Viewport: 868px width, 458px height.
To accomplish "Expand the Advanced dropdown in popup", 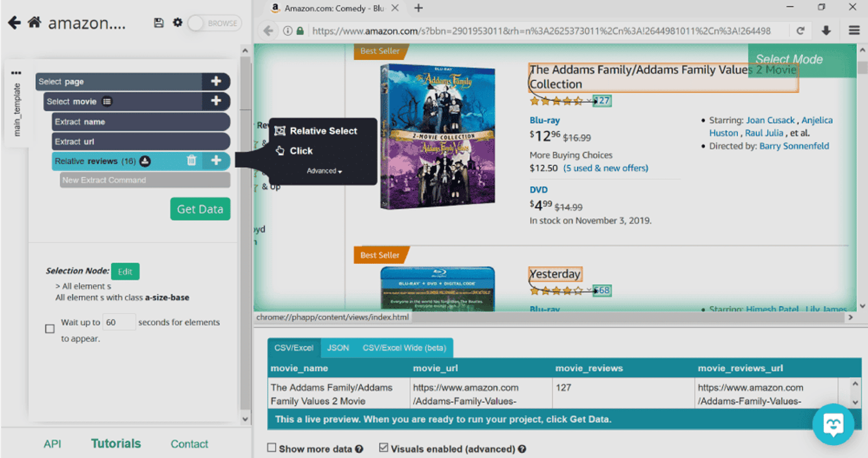I will [x=324, y=171].
